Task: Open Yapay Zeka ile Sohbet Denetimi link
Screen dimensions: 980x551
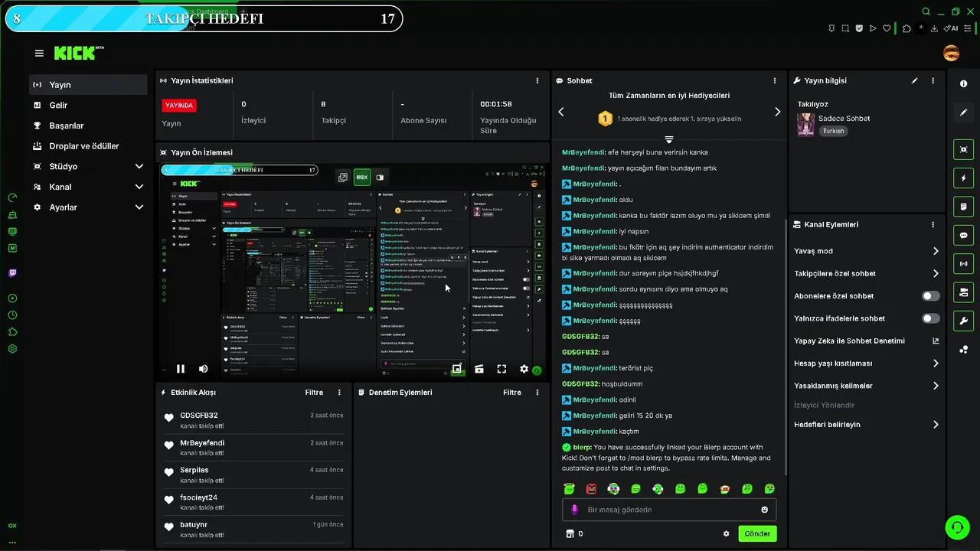Action: click(x=867, y=341)
